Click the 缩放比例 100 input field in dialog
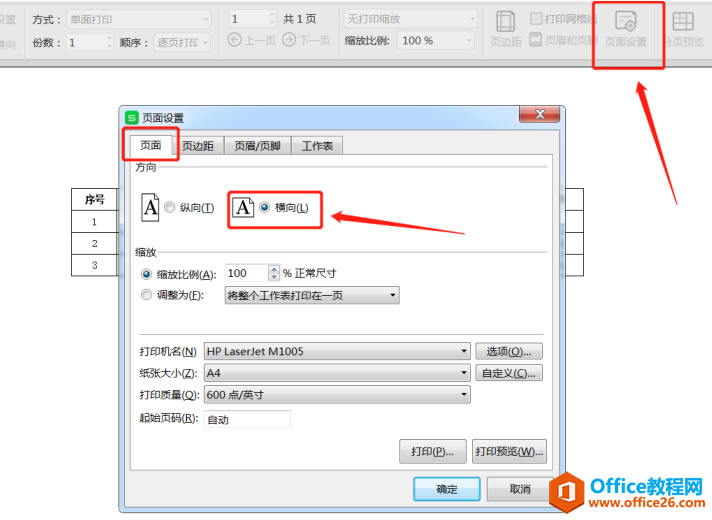This screenshot has width=712, height=520. click(x=247, y=273)
